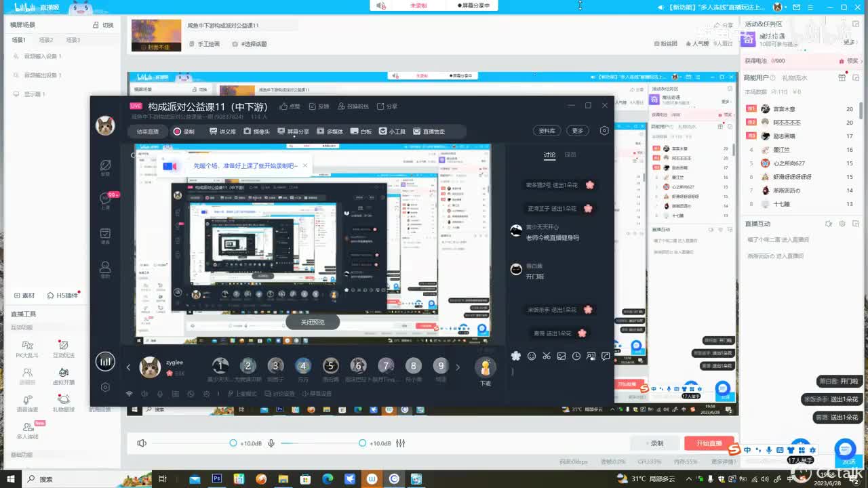
Task: Click the clock history icon in chat
Action: point(576,356)
